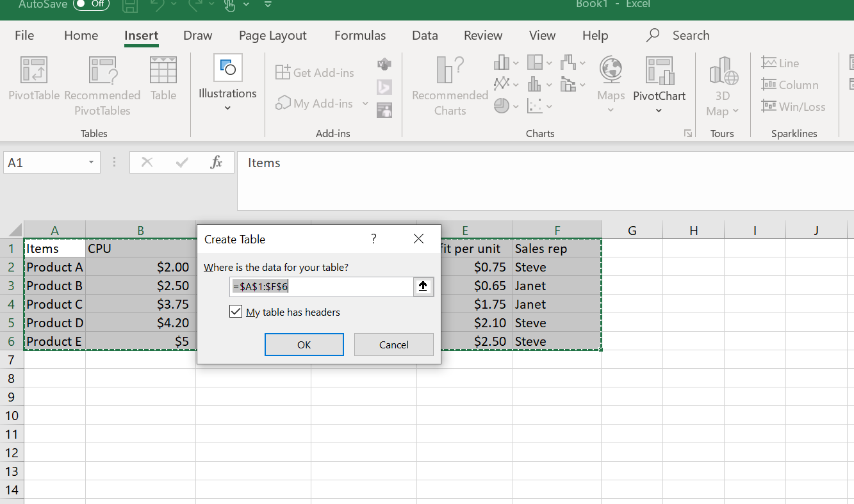Click the 3D Map globe icon
This screenshot has width=854, height=504.
pyautogui.click(x=723, y=70)
